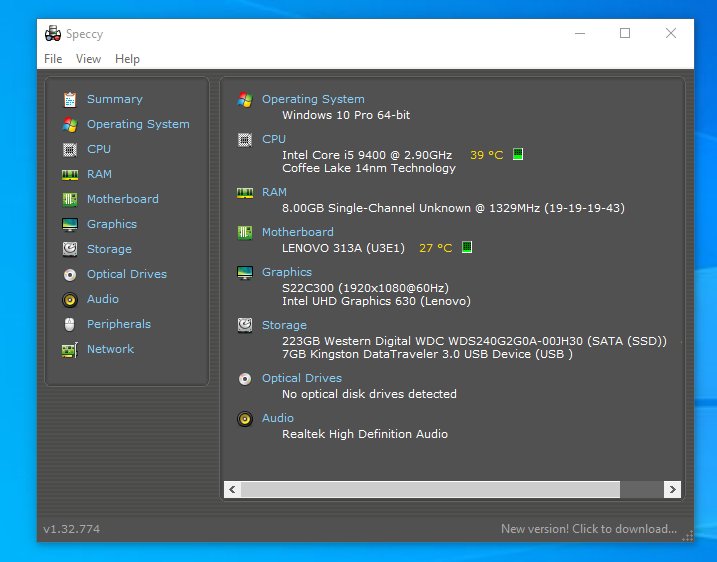The width and height of the screenshot is (717, 562).
Task: Click the 27 °C motherboard temperature value
Action: [x=435, y=248]
